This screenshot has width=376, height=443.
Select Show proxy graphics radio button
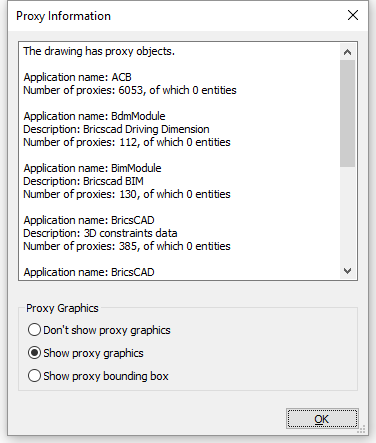coord(86,353)
